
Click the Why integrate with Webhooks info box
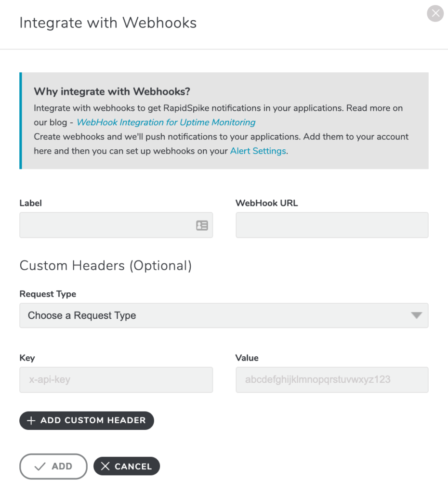click(224, 120)
